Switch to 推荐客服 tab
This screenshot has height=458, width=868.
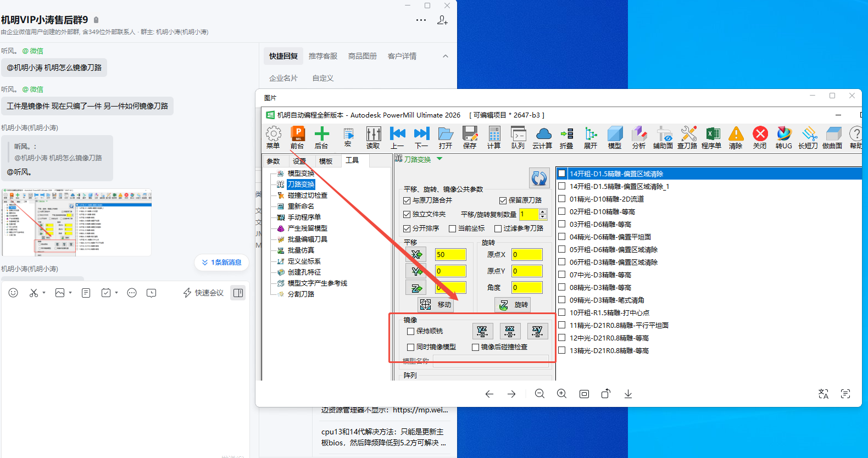[323, 56]
